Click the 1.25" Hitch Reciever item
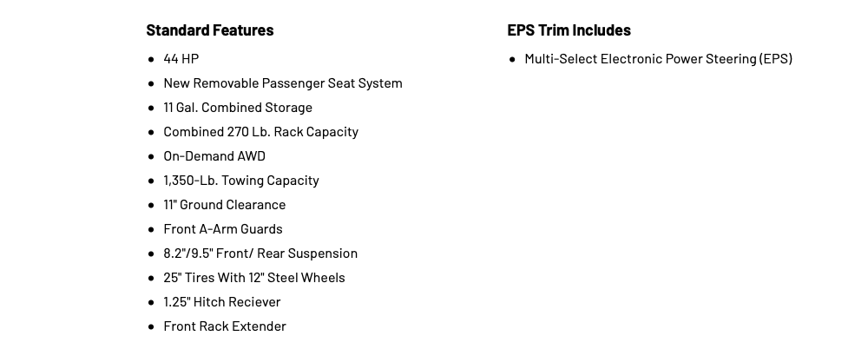The height and width of the screenshot is (349, 868). click(222, 302)
